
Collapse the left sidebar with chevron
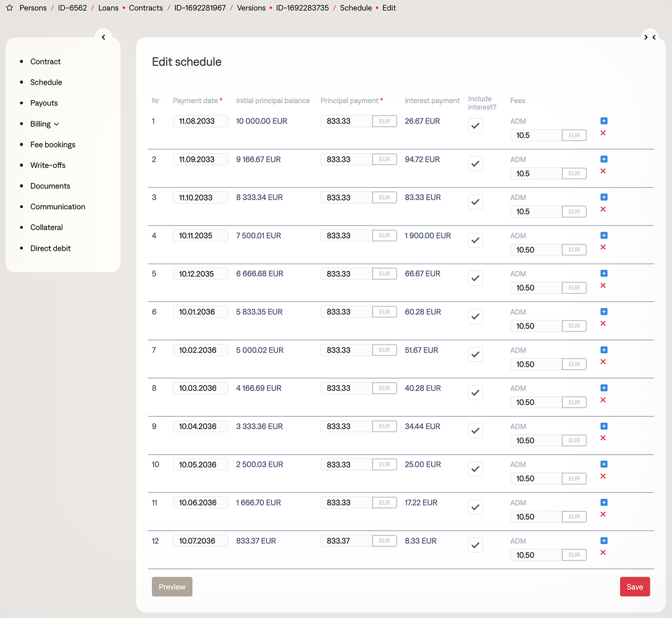(x=103, y=37)
